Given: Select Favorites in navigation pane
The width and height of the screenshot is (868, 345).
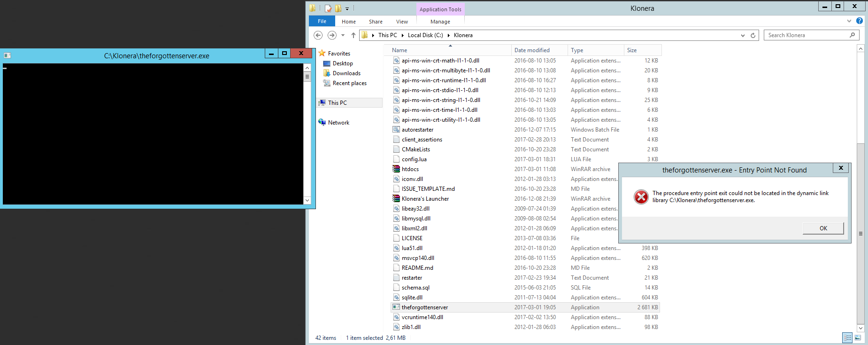Looking at the screenshot, I should (x=339, y=54).
